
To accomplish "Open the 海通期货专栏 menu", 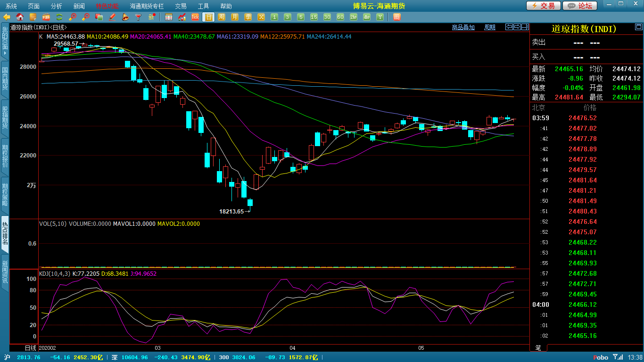I will [147, 6].
